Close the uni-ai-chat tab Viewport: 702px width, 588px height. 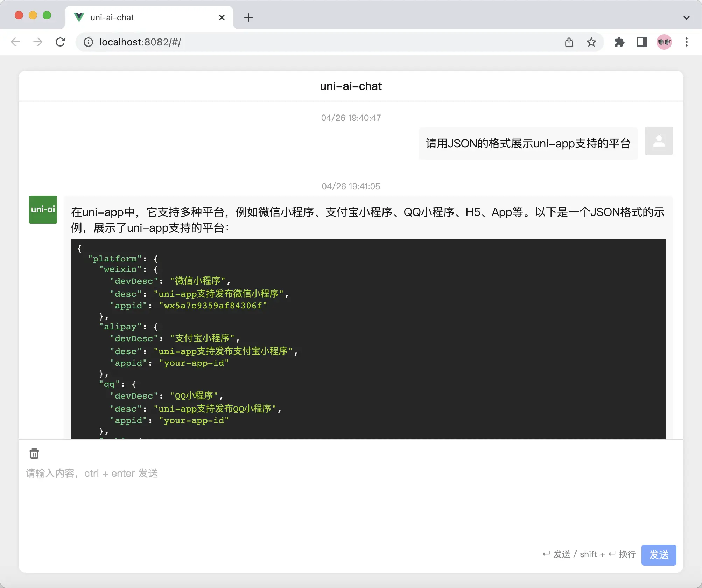click(222, 17)
